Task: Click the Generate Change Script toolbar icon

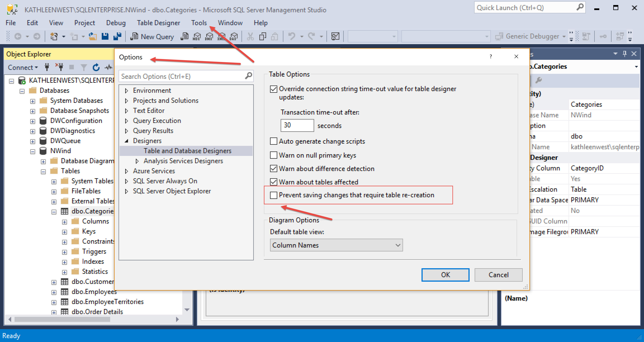Action: pos(586,37)
